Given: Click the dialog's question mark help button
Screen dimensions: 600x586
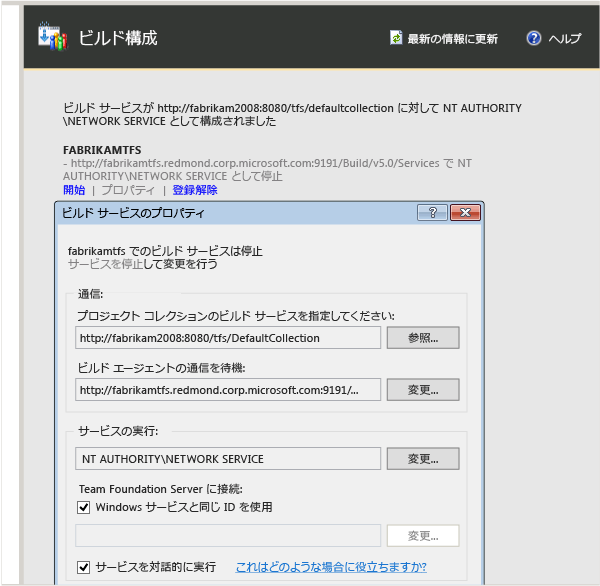Looking at the screenshot, I should tap(432, 212).
